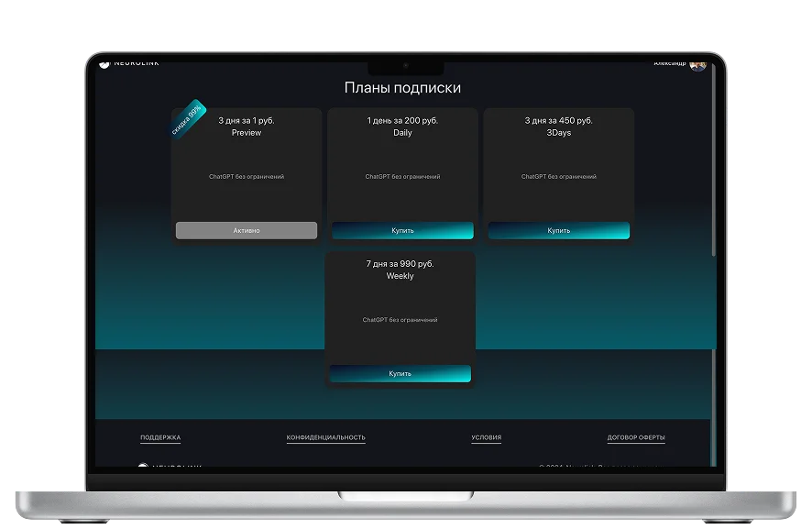Select the '3 дня за 450 руб.' plan title

[x=559, y=120]
